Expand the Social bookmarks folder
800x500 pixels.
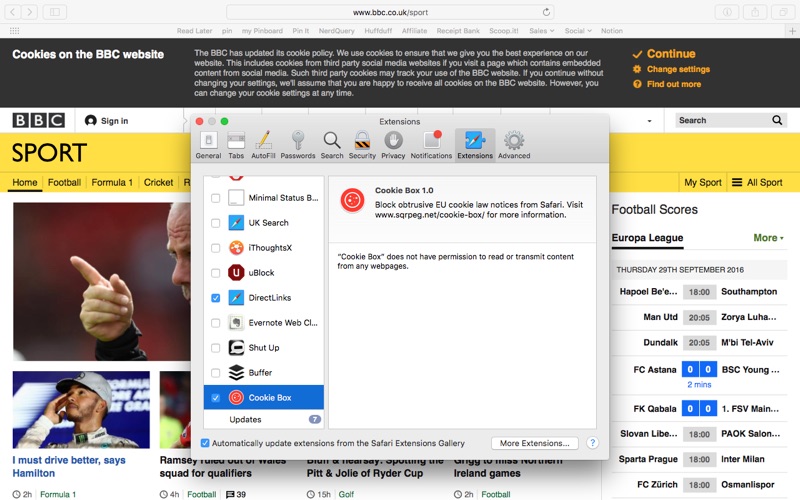578,31
